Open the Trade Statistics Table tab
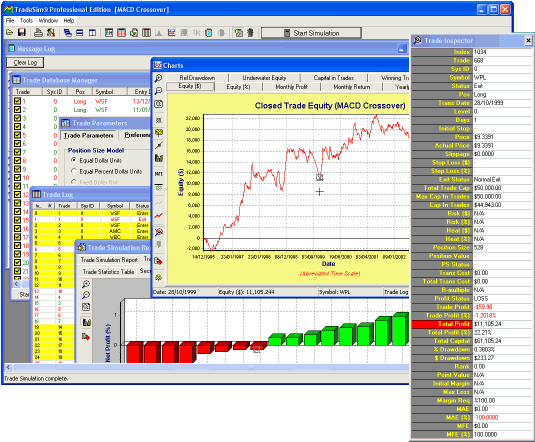535x442 pixels. 108,272
